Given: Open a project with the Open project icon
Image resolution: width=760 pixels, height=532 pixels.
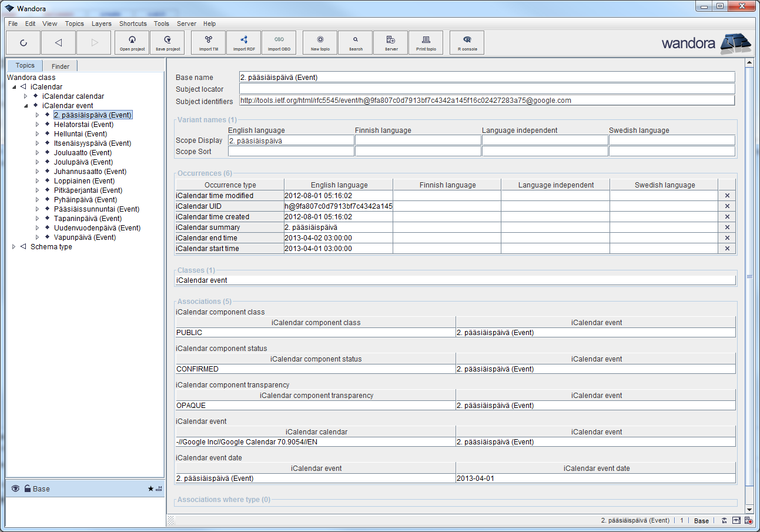Looking at the screenshot, I should [132, 42].
